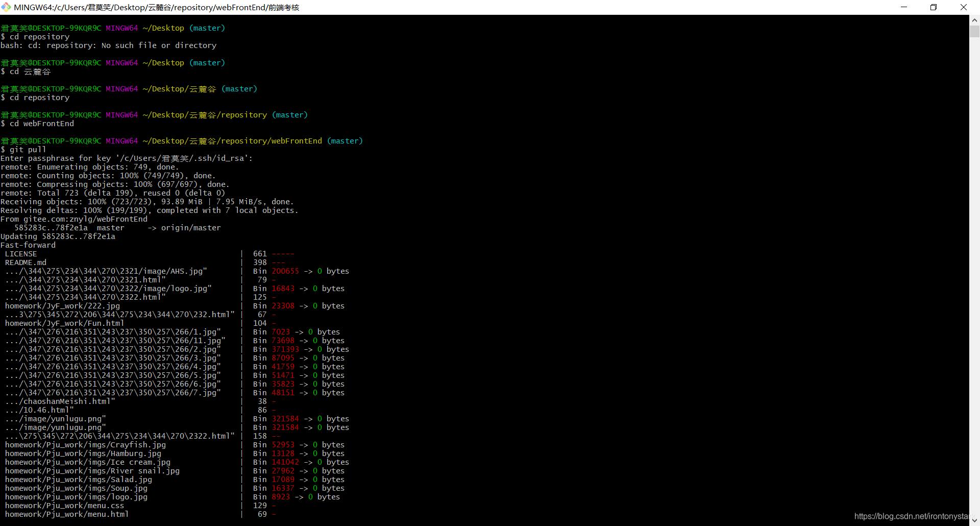Click the 'Bin 8923 -> 0 bytes' value
Image resolution: width=980 pixels, height=526 pixels.
pyautogui.click(x=297, y=497)
